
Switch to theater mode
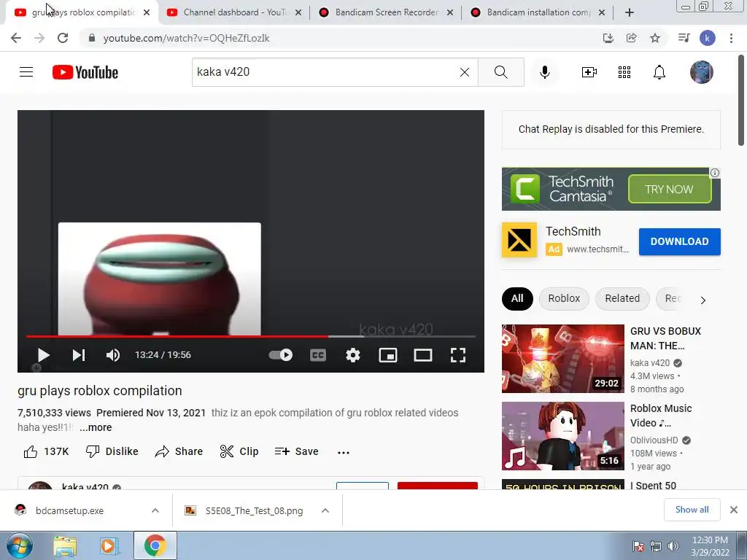423,355
